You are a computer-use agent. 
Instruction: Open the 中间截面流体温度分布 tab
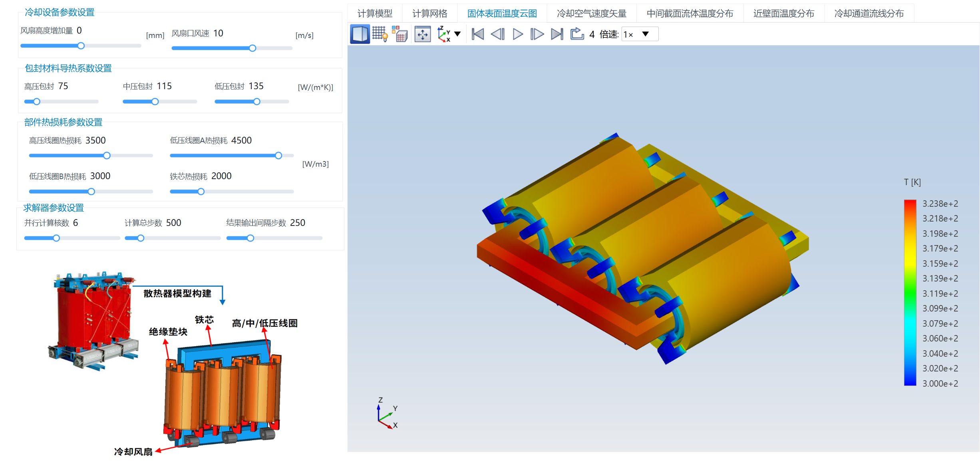[x=690, y=14]
